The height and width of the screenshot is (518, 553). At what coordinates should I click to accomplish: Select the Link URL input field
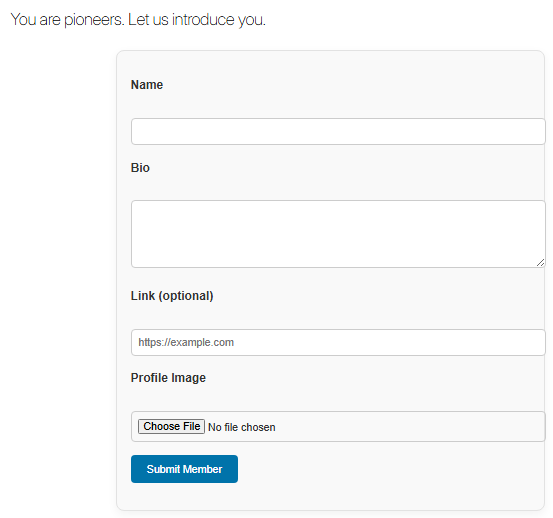click(338, 342)
